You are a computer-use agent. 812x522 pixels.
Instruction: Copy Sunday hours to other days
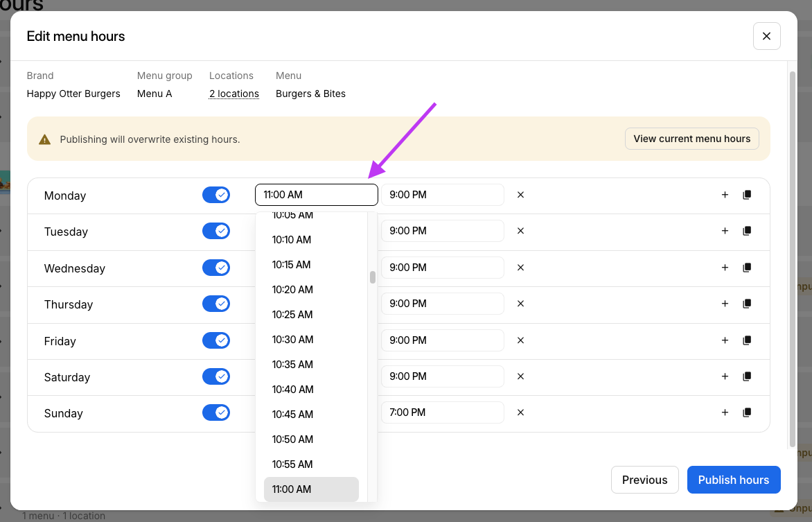[x=747, y=412]
